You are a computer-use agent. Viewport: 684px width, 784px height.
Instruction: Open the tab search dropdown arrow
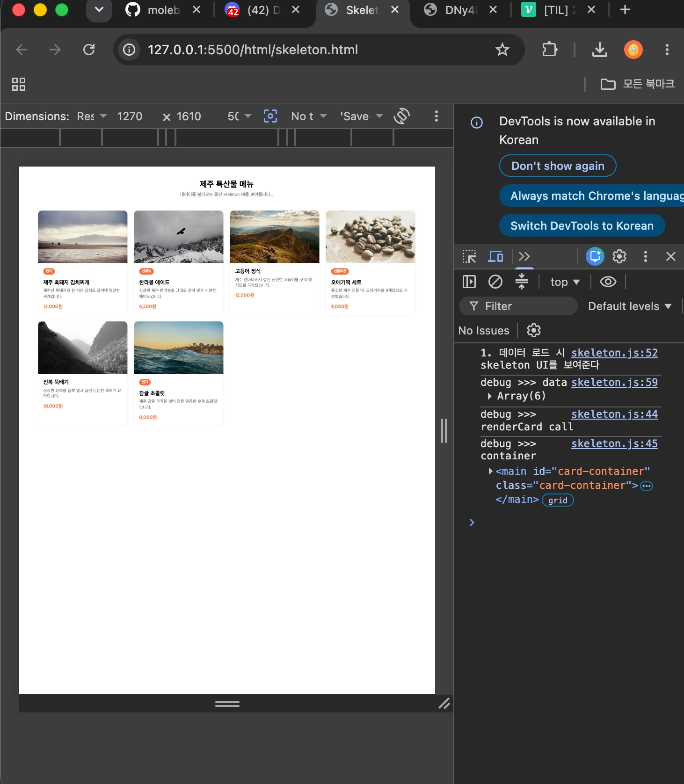[x=99, y=10]
